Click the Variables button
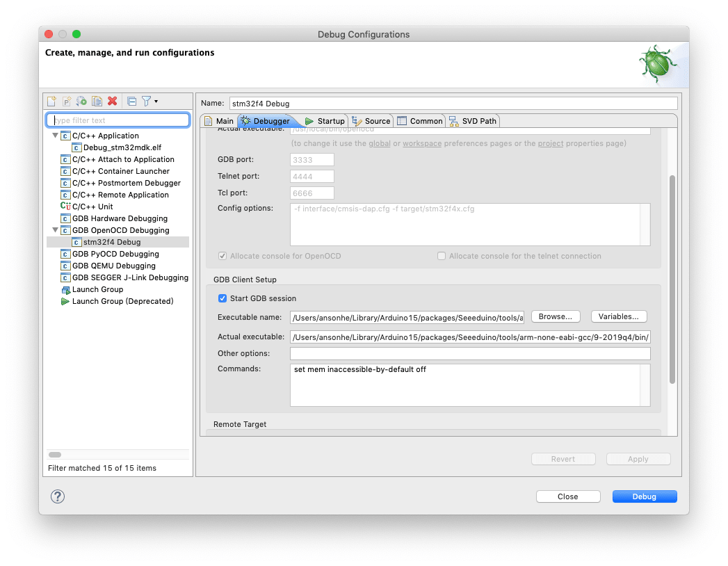Viewport: 728px width, 566px height. [618, 316]
